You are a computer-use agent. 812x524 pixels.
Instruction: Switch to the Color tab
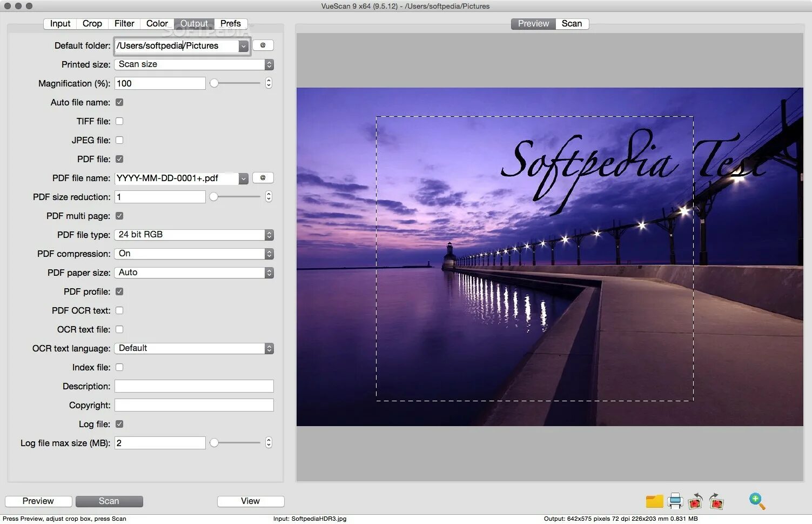click(157, 24)
